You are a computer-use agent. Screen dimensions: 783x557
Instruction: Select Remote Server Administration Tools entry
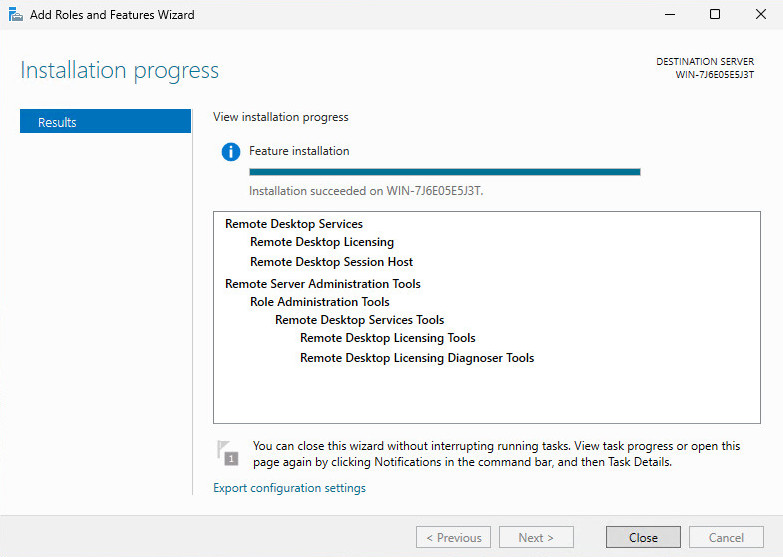pyautogui.click(x=323, y=284)
